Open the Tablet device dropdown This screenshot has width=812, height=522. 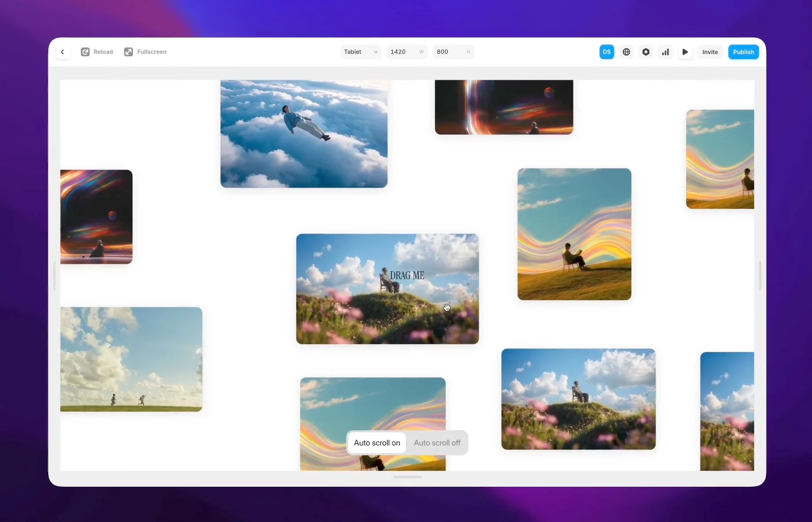coord(361,52)
